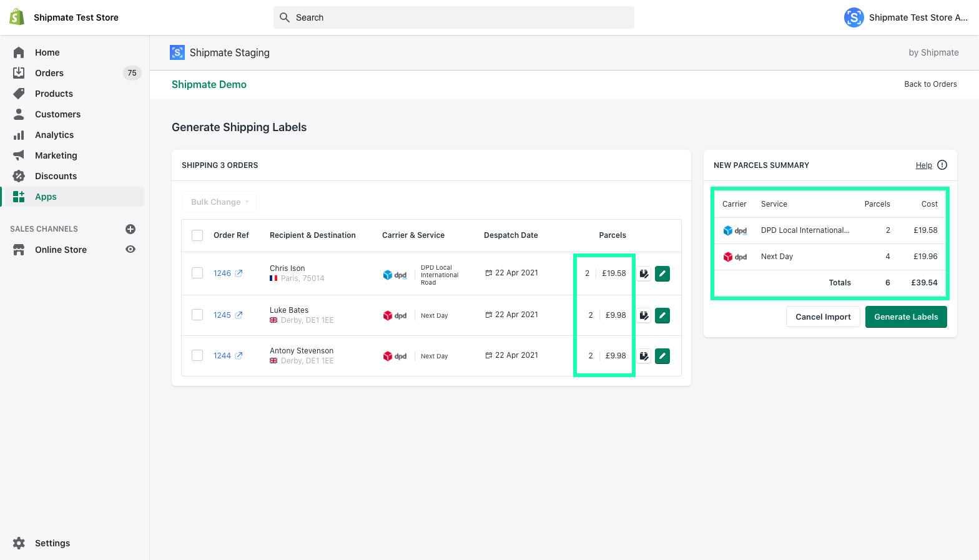This screenshot has width=979, height=560.
Task: Go to Analytics in the sidebar
Action: click(54, 135)
